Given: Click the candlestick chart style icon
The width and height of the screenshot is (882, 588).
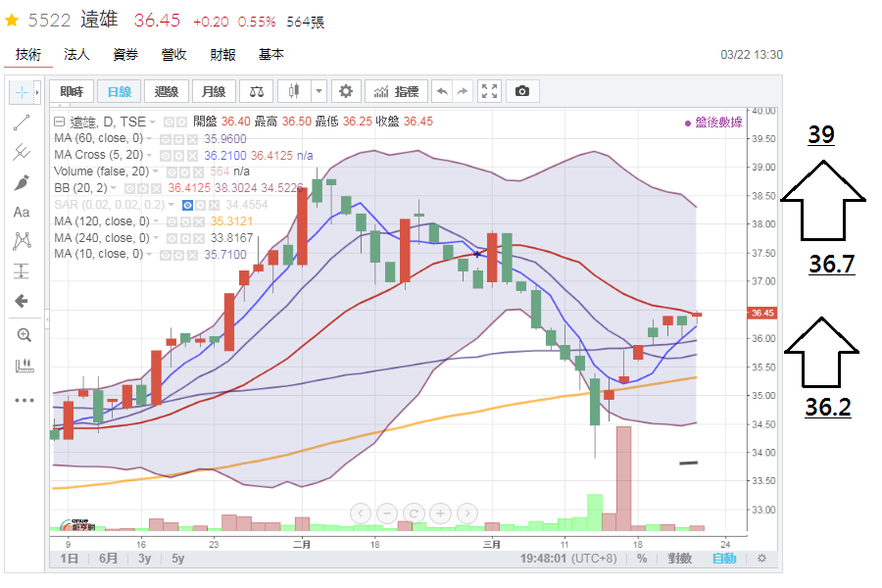Looking at the screenshot, I should 294,92.
